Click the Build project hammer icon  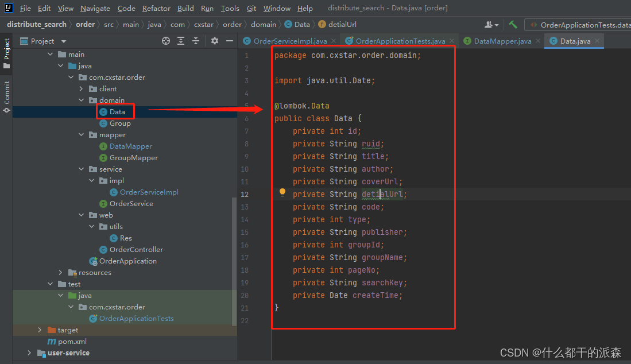[513, 25]
